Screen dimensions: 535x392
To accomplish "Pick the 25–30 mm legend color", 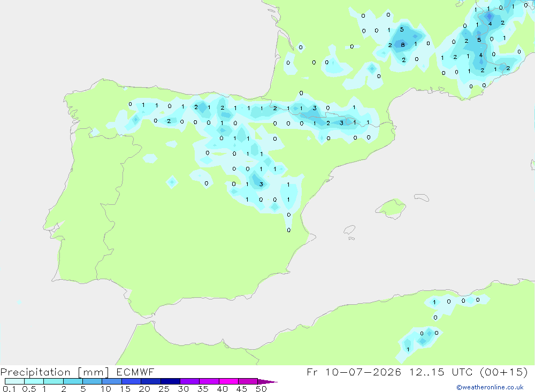I will (170, 381).
